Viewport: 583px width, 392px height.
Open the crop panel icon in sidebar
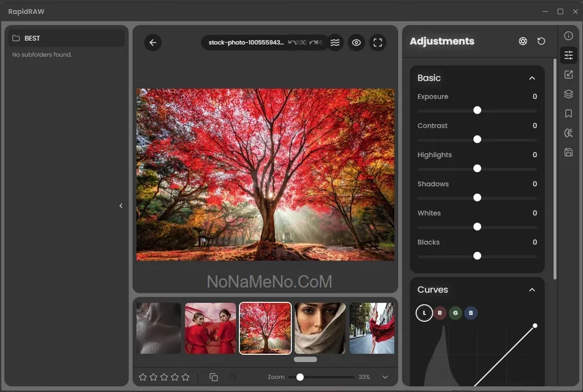pyautogui.click(x=568, y=75)
